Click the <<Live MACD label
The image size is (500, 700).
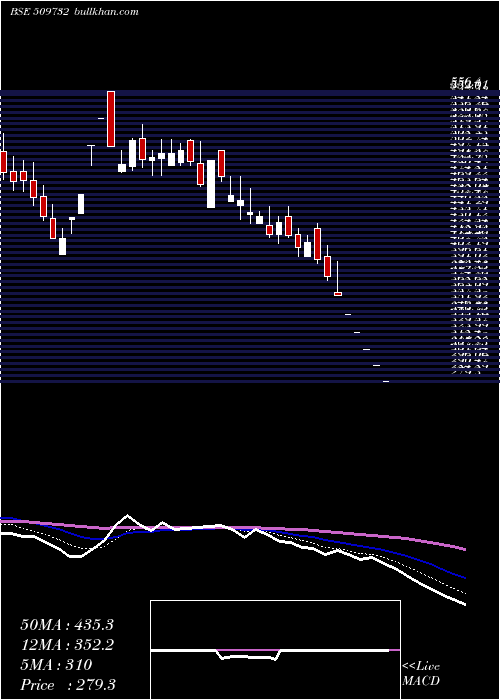421,674
